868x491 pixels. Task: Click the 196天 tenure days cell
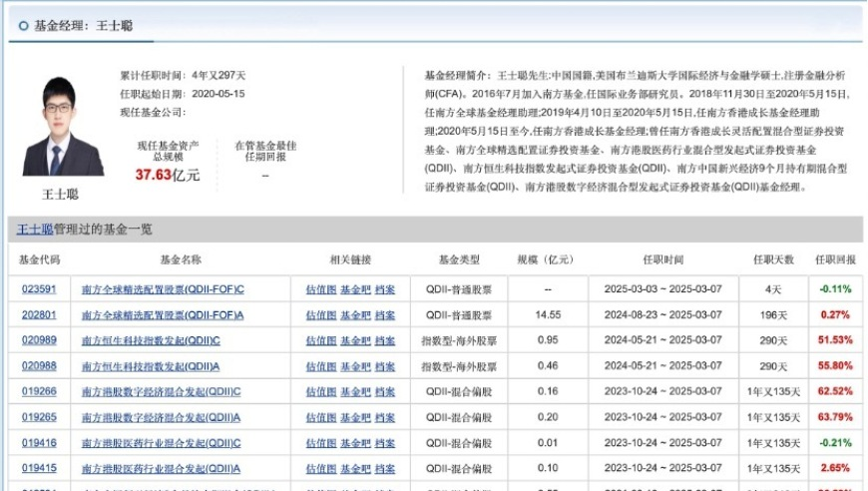click(773, 315)
